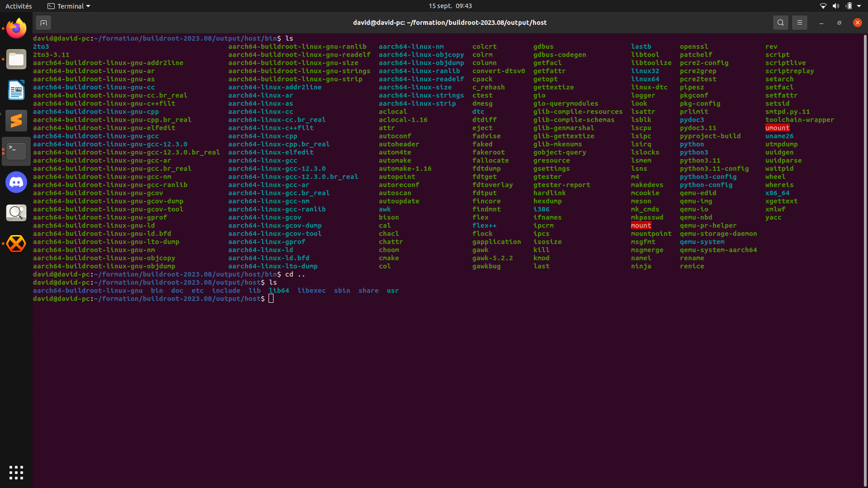Image resolution: width=868 pixels, height=488 pixels.
Task: Open the document viewer magnifier icon in dock
Action: tap(16, 213)
